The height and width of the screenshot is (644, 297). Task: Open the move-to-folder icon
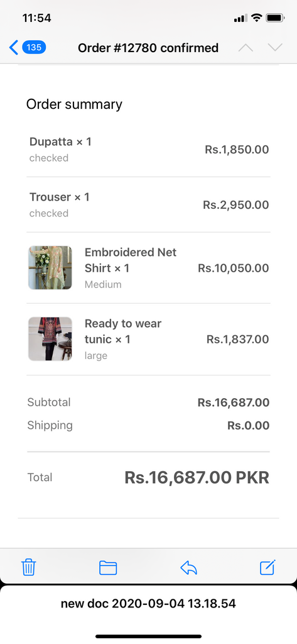pos(108,568)
